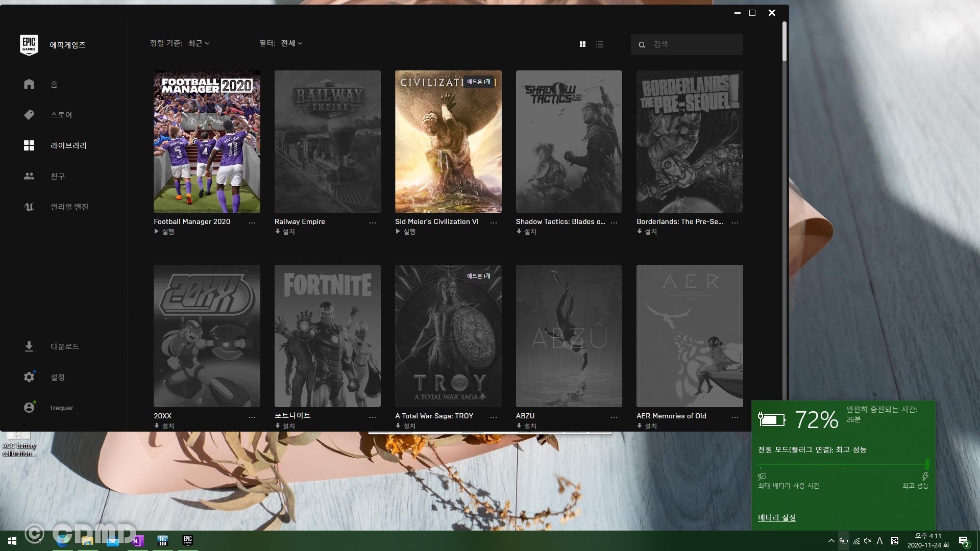Click the 검색 search field
This screenshot has height=551, width=980.
(x=687, y=44)
